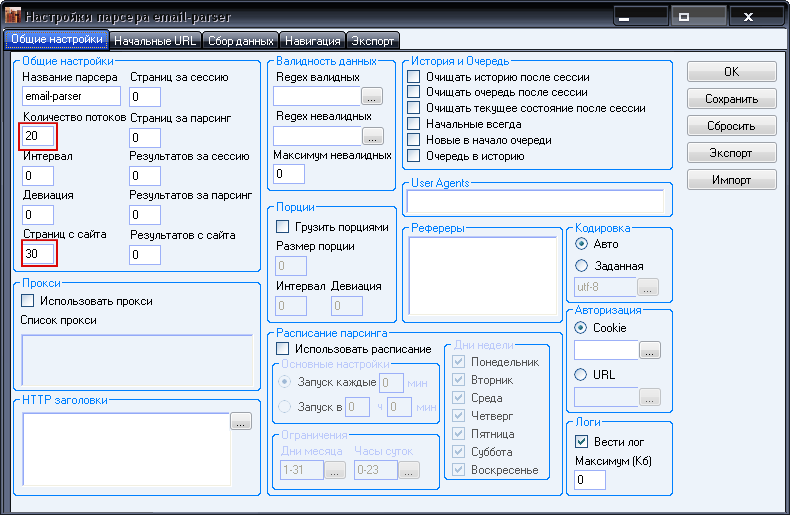
Task: Check Очищать историю после сессии
Action: coord(414,77)
